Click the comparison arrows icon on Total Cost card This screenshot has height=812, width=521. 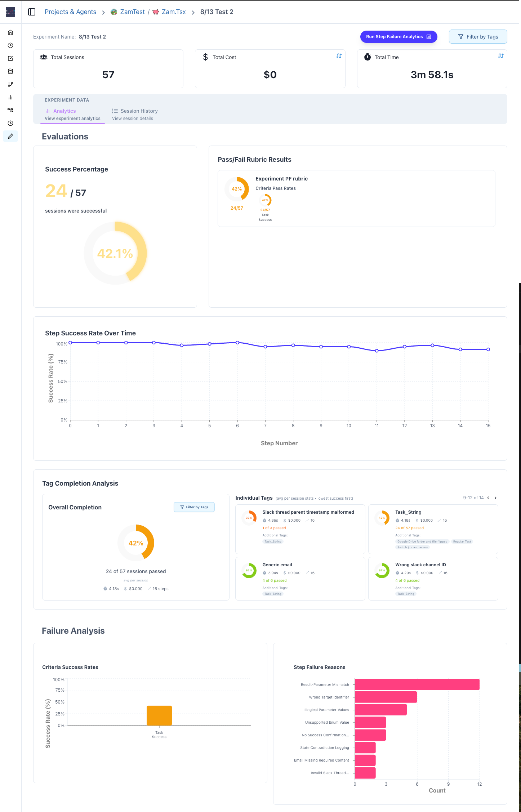339,56
